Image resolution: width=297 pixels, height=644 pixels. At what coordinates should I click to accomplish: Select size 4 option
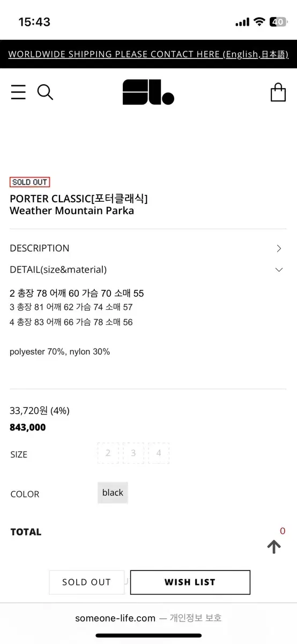click(x=159, y=453)
